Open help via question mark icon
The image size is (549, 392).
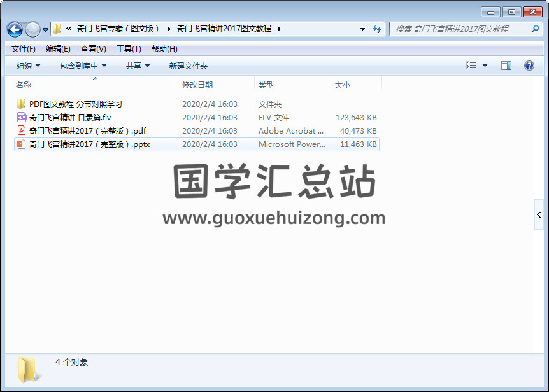(x=529, y=66)
